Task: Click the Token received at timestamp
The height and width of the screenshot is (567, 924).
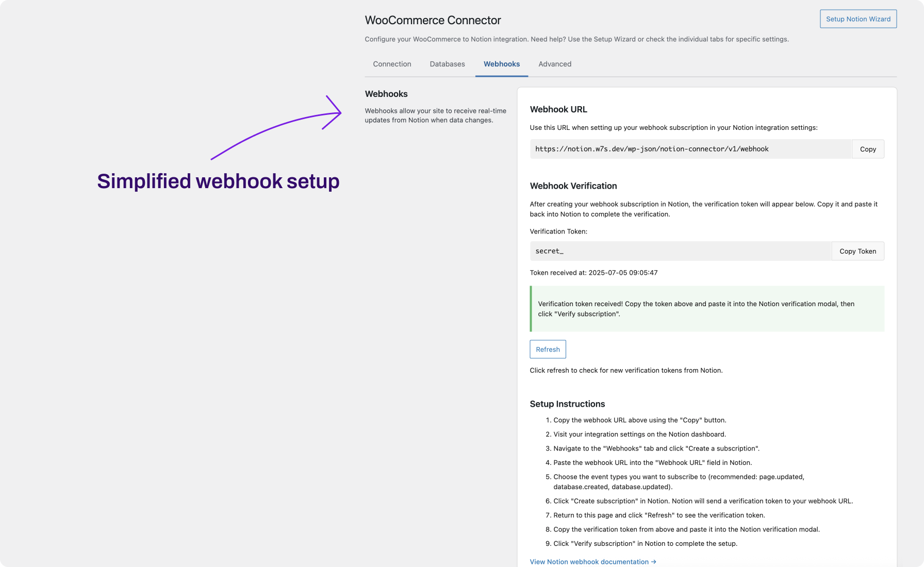Action: pyautogui.click(x=593, y=273)
